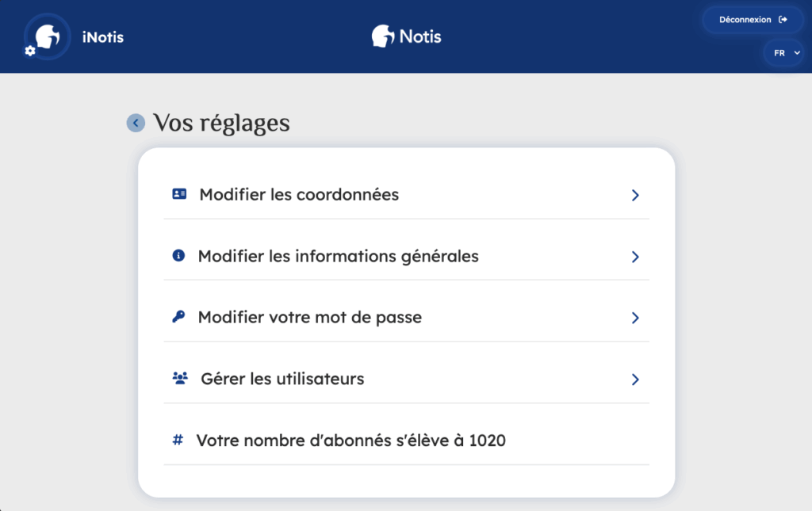
Task: Click the hash icon beside subscriber count
Action: [178, 440]
